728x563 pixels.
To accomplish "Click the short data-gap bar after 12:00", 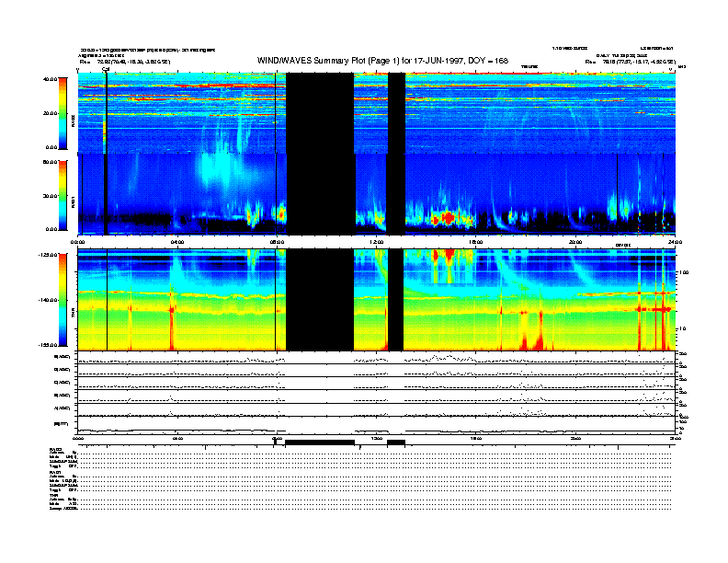I will [396, 442].
